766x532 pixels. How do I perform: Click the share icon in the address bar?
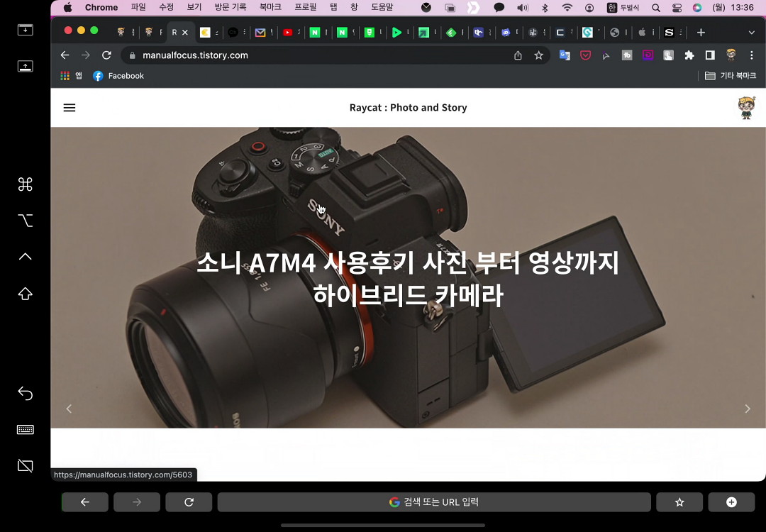pos(518,55)
